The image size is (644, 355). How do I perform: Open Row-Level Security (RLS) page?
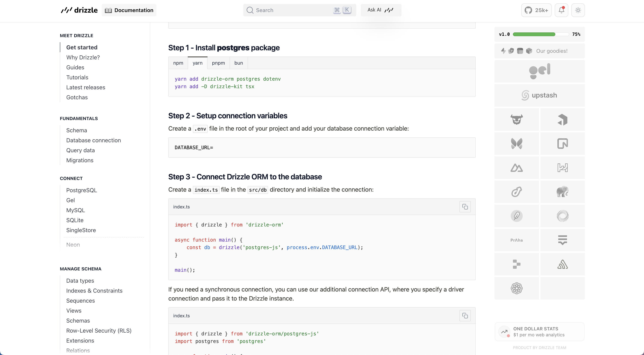pos(99,331)
